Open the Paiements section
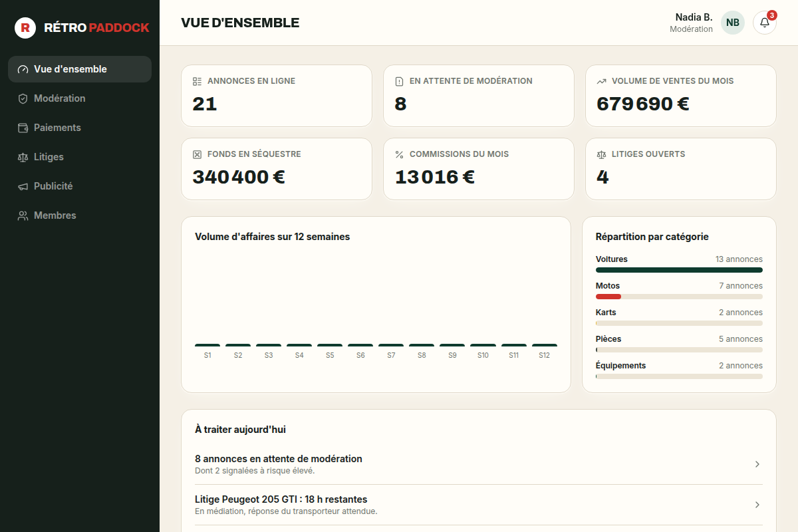The image size is (798, 532). (x=80, y=128)
